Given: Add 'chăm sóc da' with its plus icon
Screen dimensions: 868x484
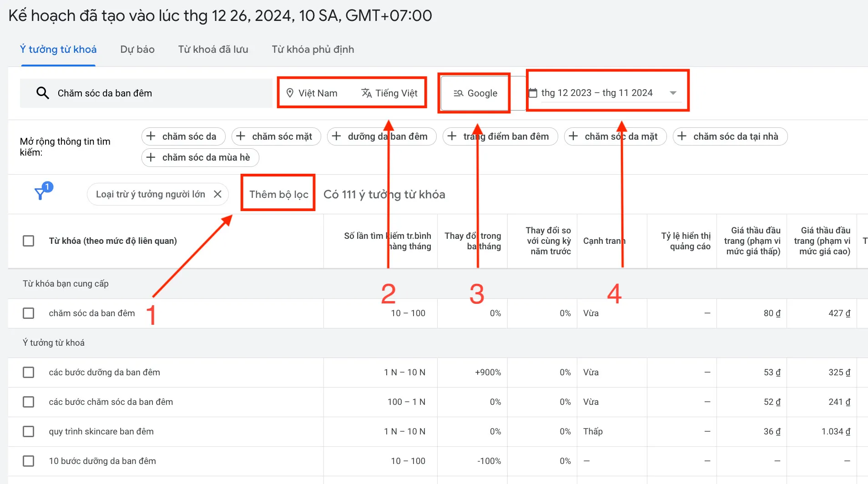Looking at the screenshot, I should 151,136.
